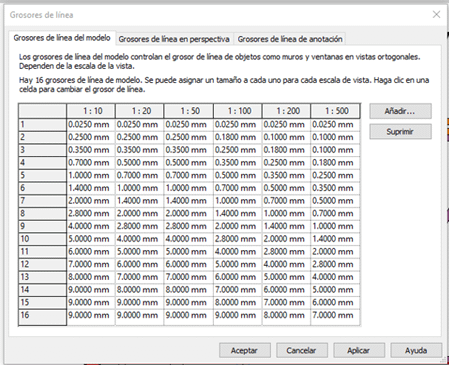Image resolution: width=449 pixels, height=365 pixels.
Task: Edit row 2 cell under 1 : 20
Action: (140, 137)
